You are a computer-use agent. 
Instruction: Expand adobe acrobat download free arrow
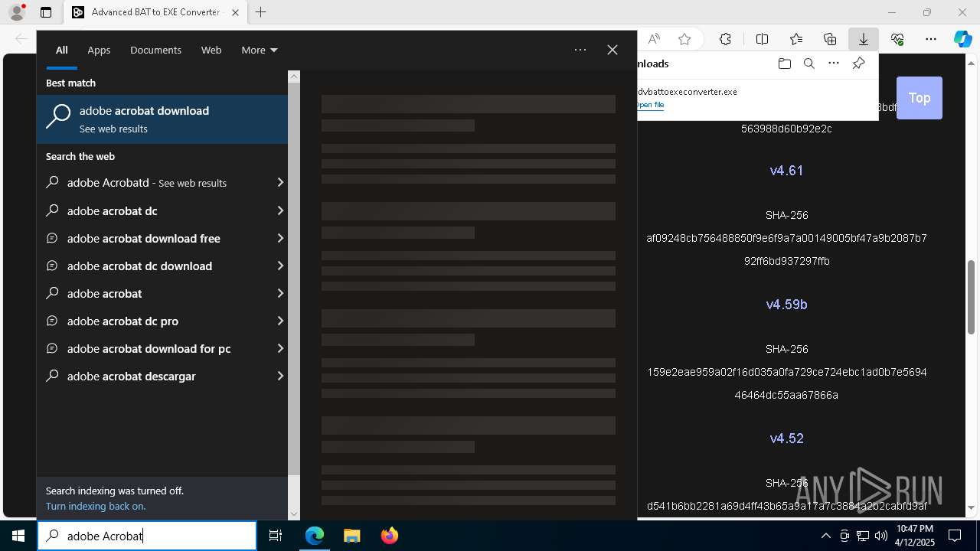[280, 238]
